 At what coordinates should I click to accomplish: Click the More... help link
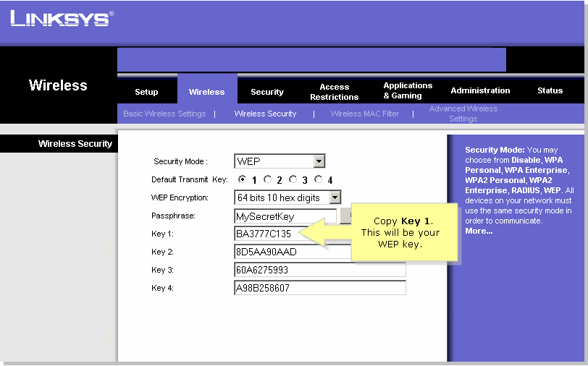tap(479, 231)
